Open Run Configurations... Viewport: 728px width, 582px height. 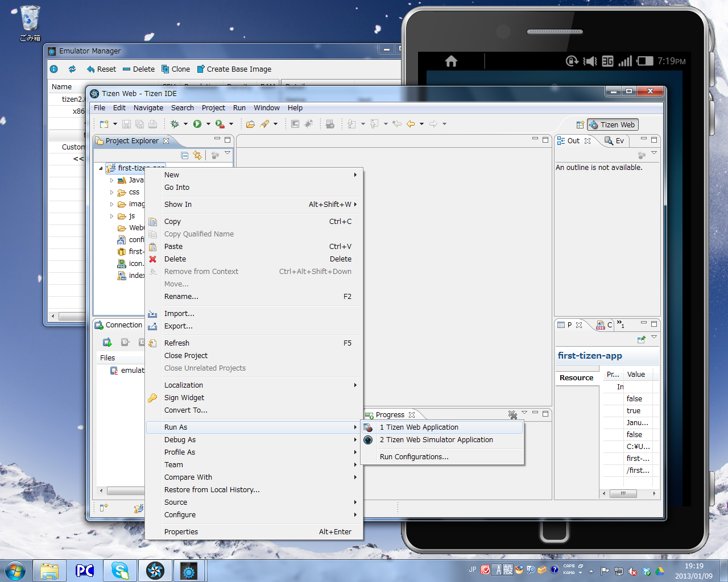(442, 457)
